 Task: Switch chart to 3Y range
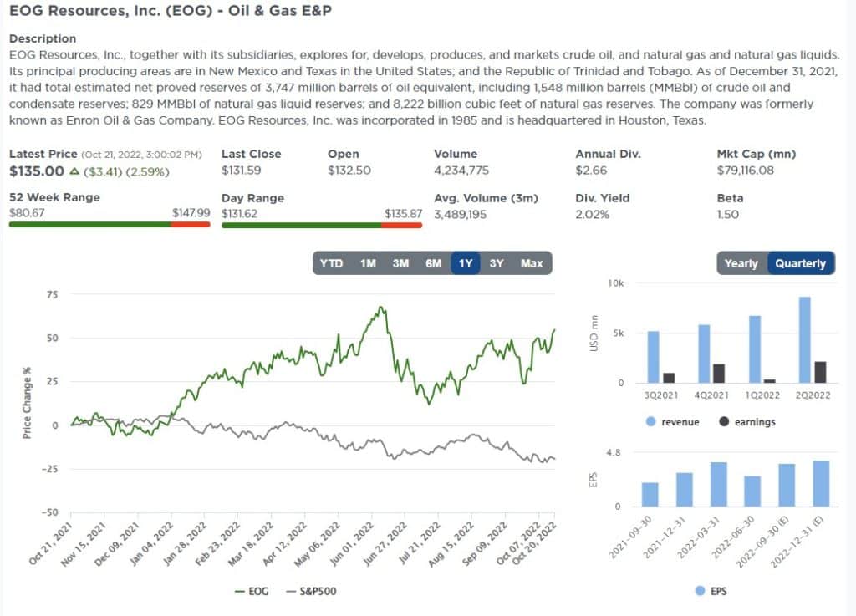click(497, 263)
